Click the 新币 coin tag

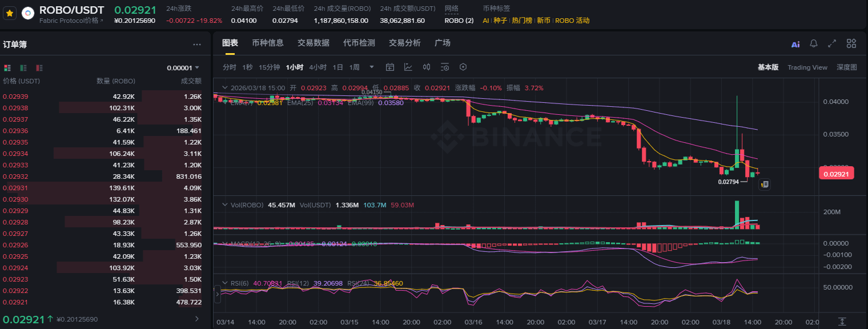(544, 21)
